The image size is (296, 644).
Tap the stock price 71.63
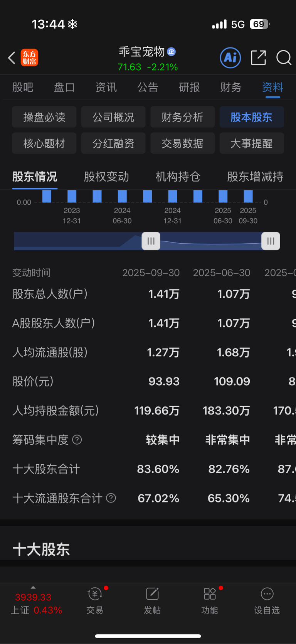point(129,67)
